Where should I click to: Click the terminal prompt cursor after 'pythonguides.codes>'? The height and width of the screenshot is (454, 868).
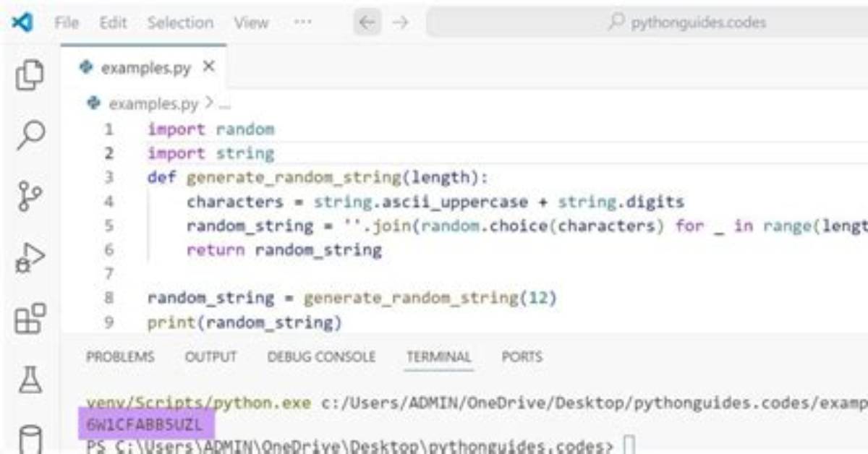pyautogui.click(x=628, y=446)
